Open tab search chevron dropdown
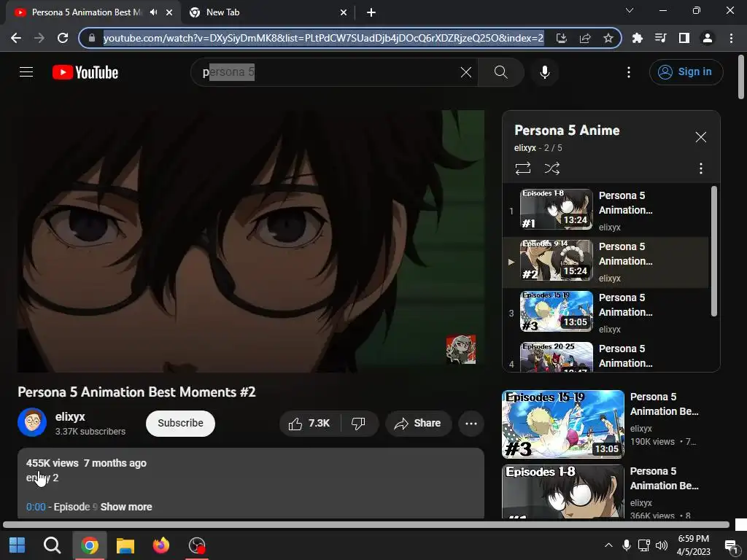 pos(630,10)
